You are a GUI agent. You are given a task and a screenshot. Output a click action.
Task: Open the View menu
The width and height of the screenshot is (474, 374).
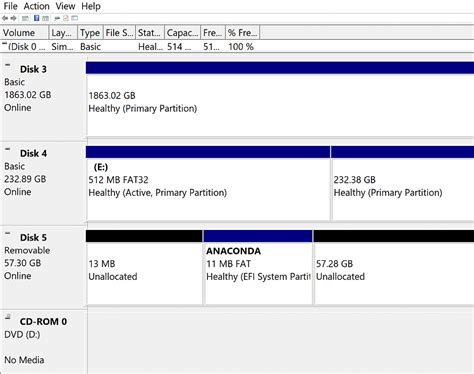[x=65, y=6]
